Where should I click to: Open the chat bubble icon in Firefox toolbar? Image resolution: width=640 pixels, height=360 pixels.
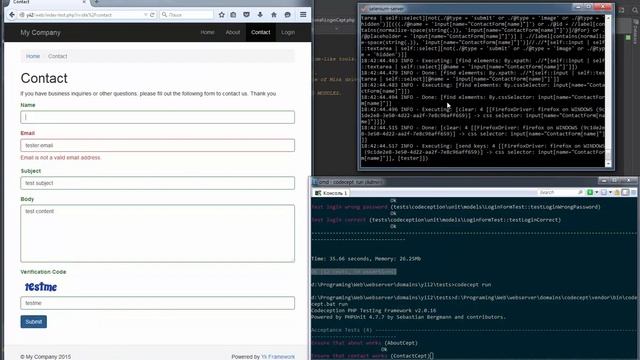(x=287, y=15)
